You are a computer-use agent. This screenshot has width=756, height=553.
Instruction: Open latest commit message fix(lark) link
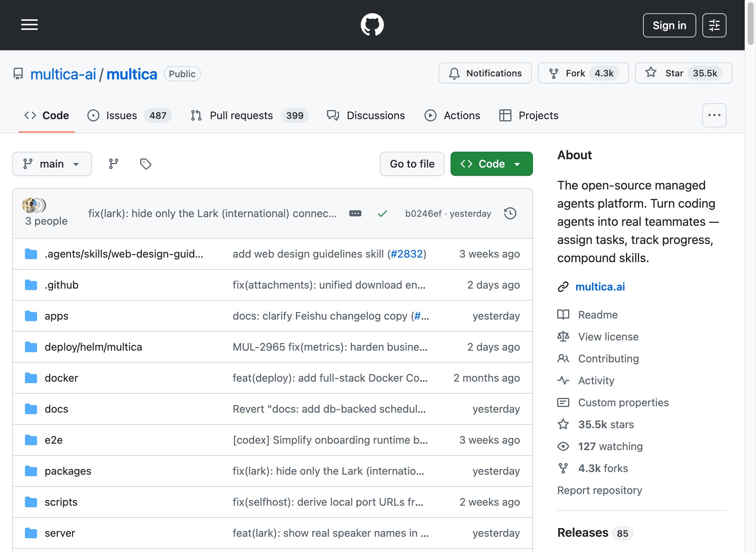(x=212, y=213)
